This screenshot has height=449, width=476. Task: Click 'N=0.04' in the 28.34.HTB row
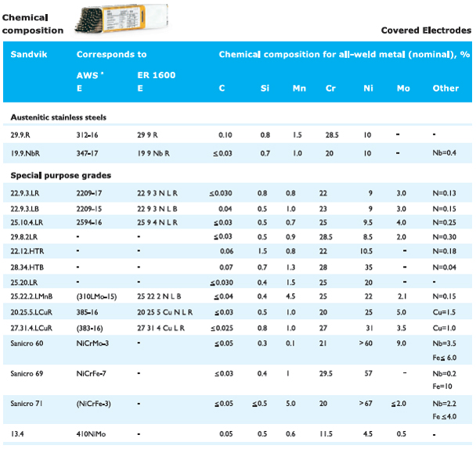coord(444,268)
